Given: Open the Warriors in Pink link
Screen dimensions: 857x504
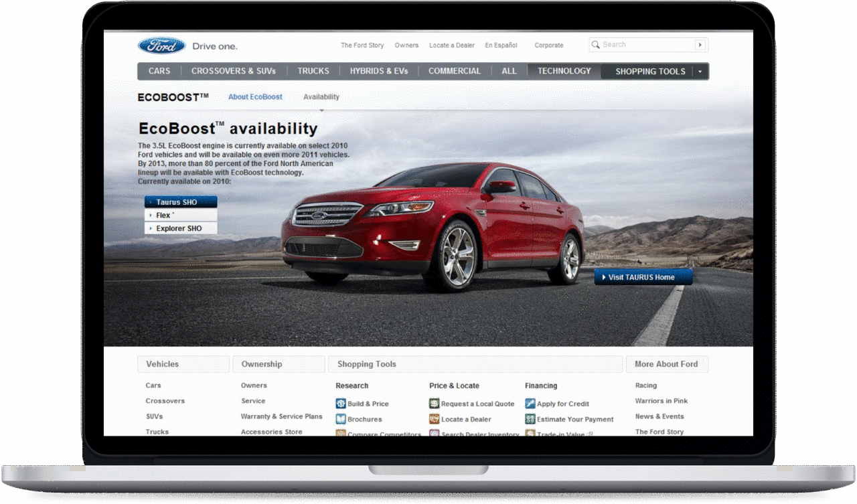Looking at the screenshot, I should [661, 401].
